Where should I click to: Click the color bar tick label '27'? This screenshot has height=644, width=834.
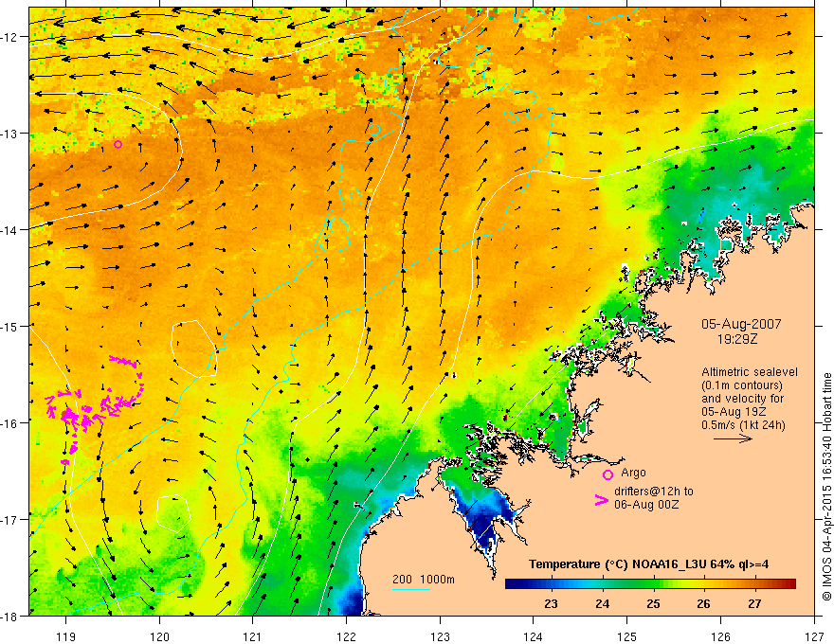pyautogui.click(x=754, y=603)
